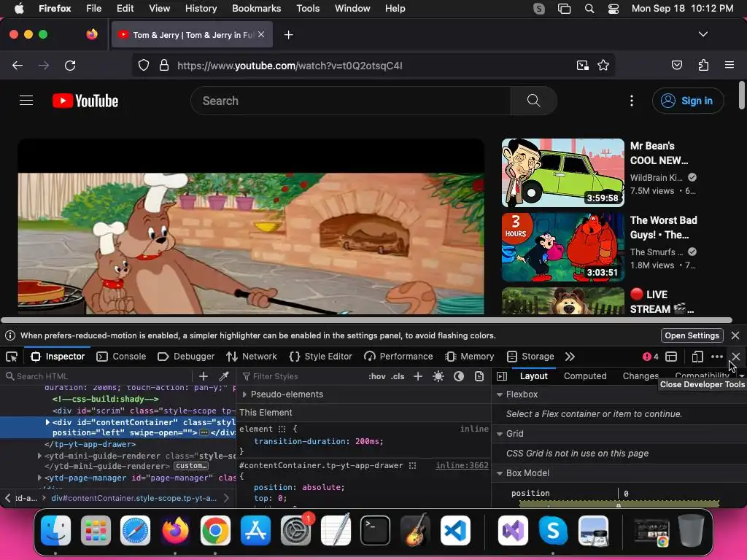Open the DevTools customize three-dot menu
Screen dimensions: 747x560
point(717,357)
